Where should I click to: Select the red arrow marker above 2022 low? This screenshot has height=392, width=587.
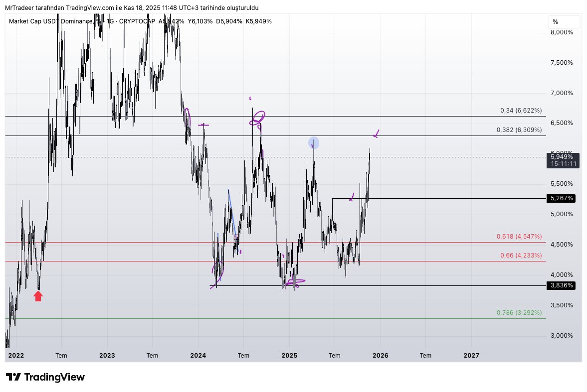pyautogui.click(x=38, y=295)
